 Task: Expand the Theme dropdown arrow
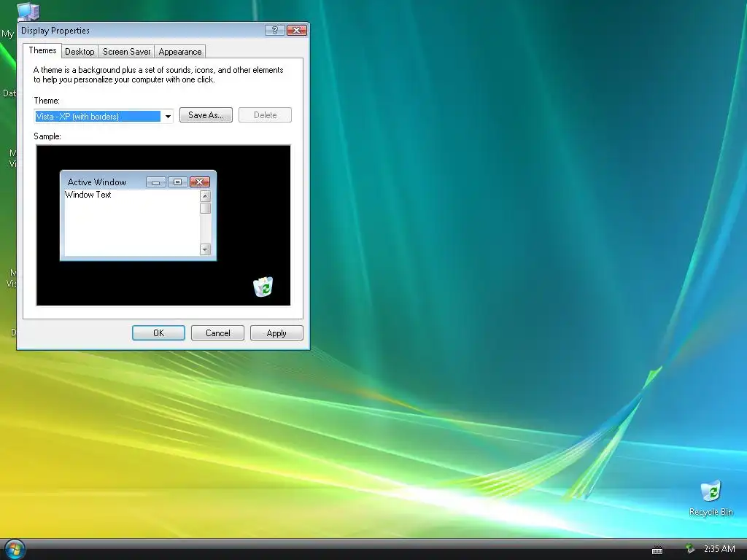(x=168, y=116)
